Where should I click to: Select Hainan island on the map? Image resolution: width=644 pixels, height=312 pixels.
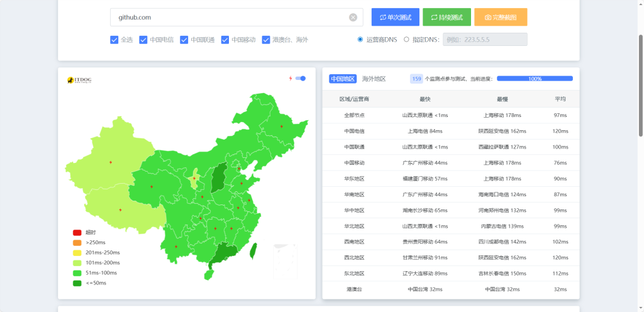click(209, 275)
